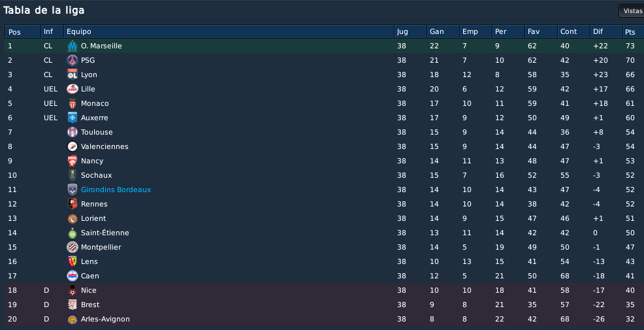Screen dimensions: 644x330
Task: Click the Arles-Avignon club badge
Action: [x=72, y=320]
